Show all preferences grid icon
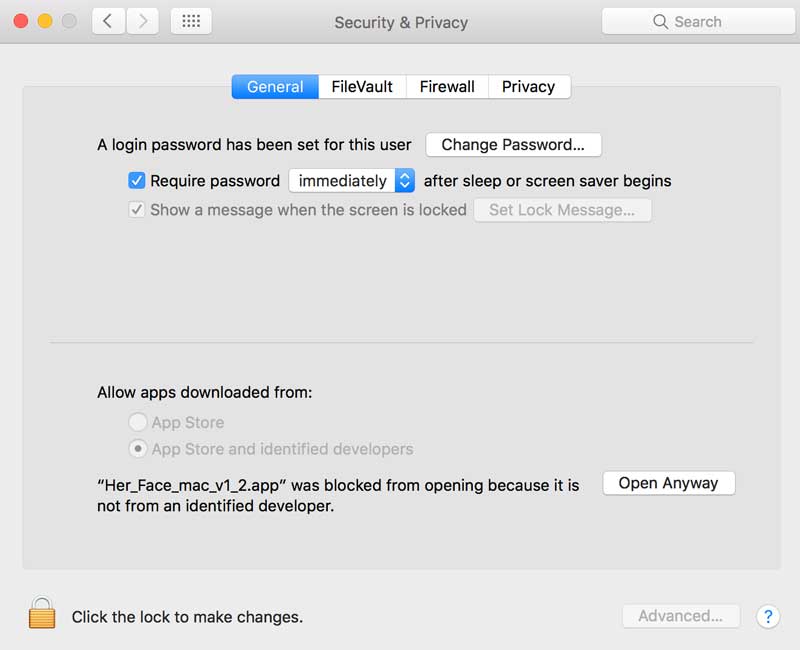 click(x=191, y=21)
